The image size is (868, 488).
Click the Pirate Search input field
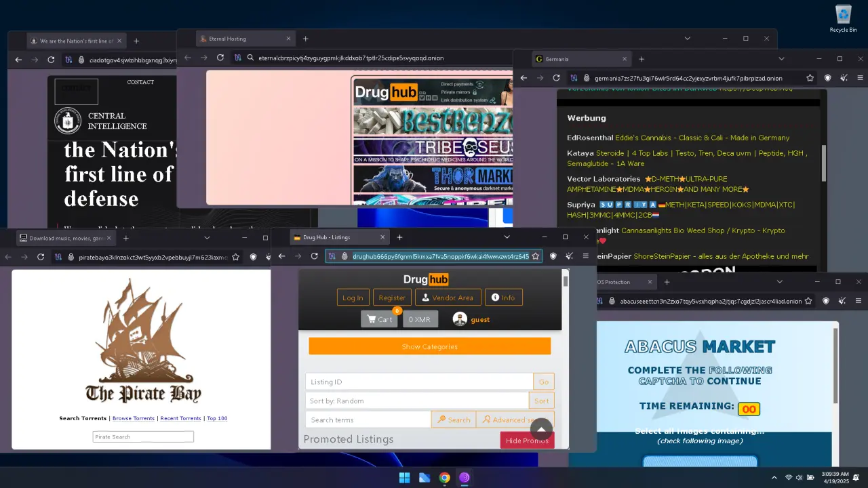pyautogui.click(x=143, y=436)
